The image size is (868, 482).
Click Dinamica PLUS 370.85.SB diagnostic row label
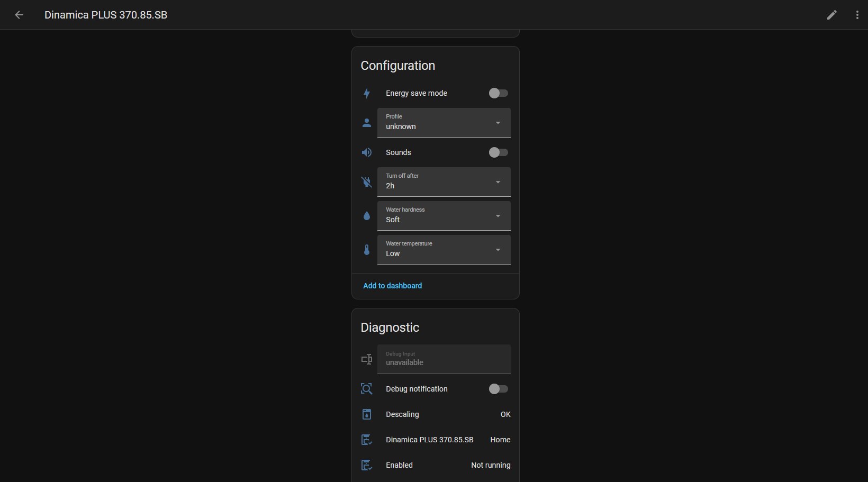click(430, 440)
